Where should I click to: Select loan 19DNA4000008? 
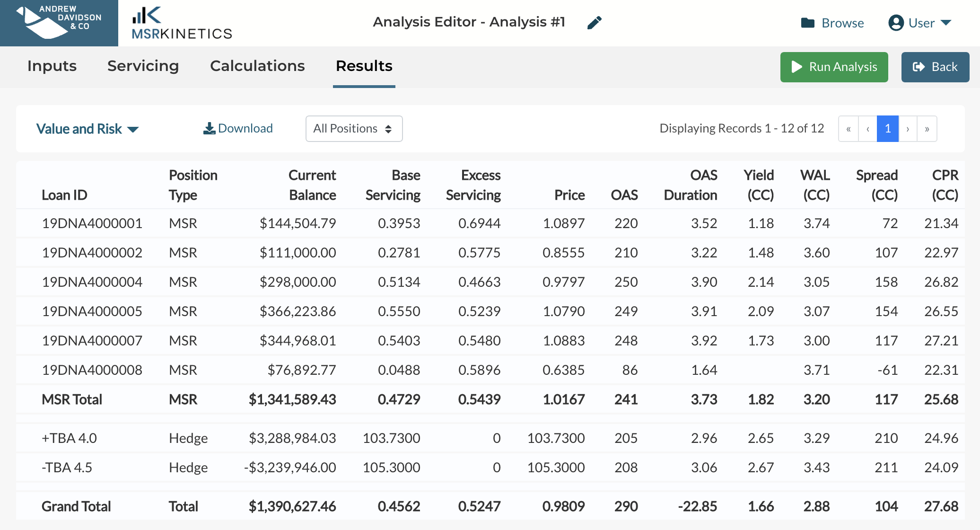[x=92, y=370]
